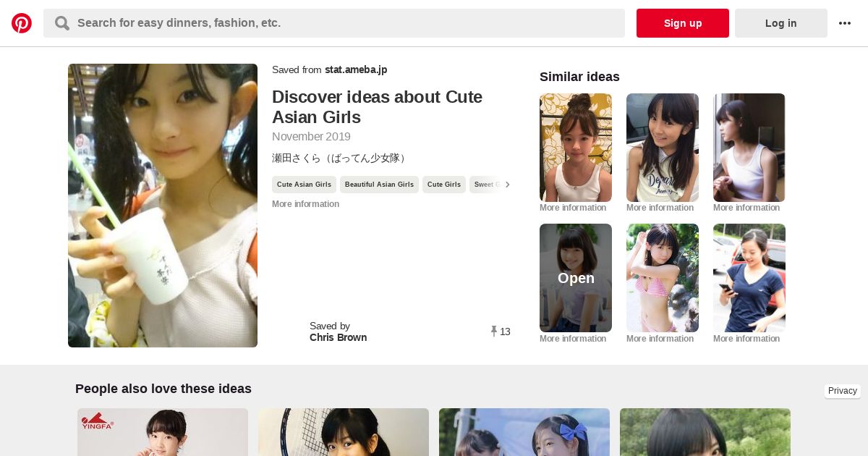Select the partially faded "Sweet G" tag chip
The image size is (868, 456).
(x=486, y=185)
